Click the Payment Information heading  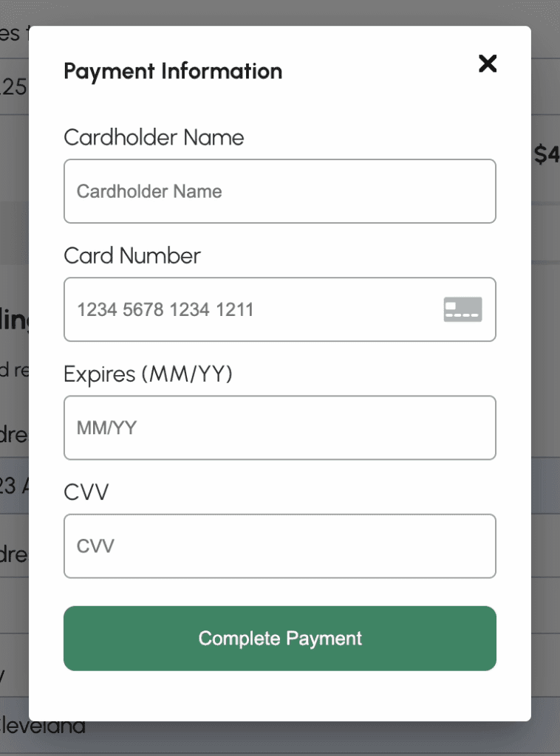point(173,72)
